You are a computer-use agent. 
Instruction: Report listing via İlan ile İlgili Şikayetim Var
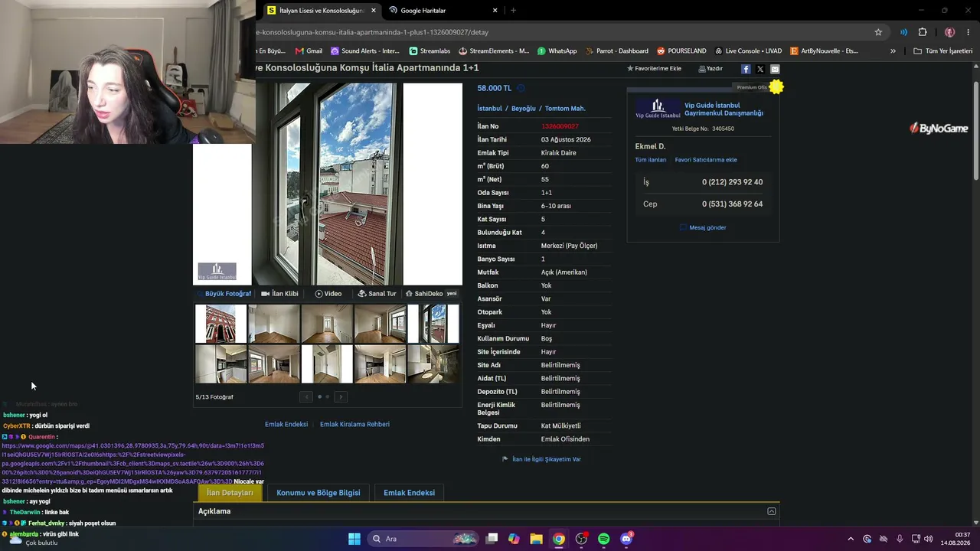[541, 459]
